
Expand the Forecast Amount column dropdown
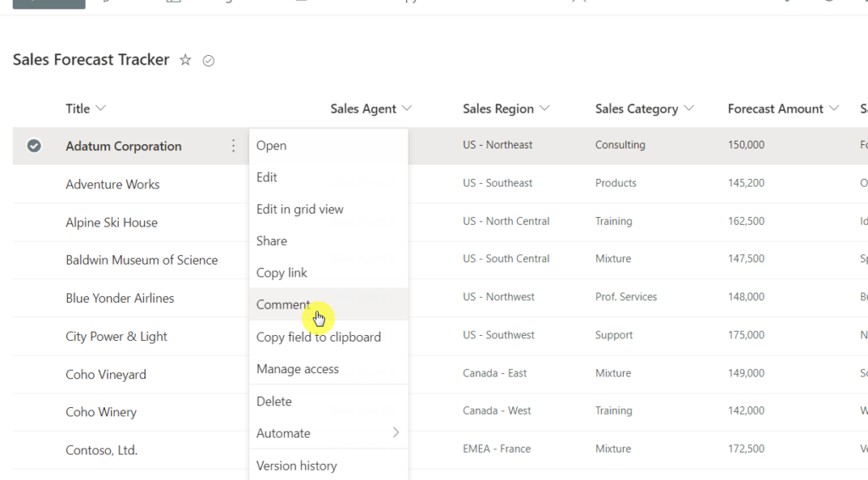834,108
